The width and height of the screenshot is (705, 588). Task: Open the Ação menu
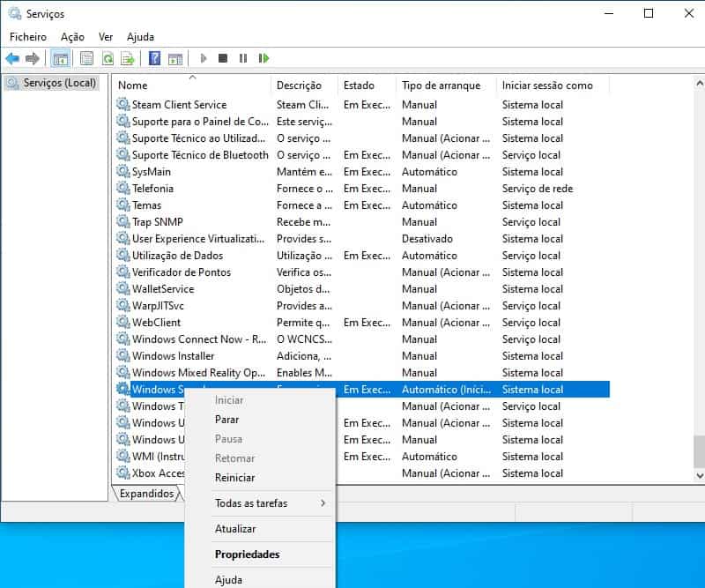(72, 37)
